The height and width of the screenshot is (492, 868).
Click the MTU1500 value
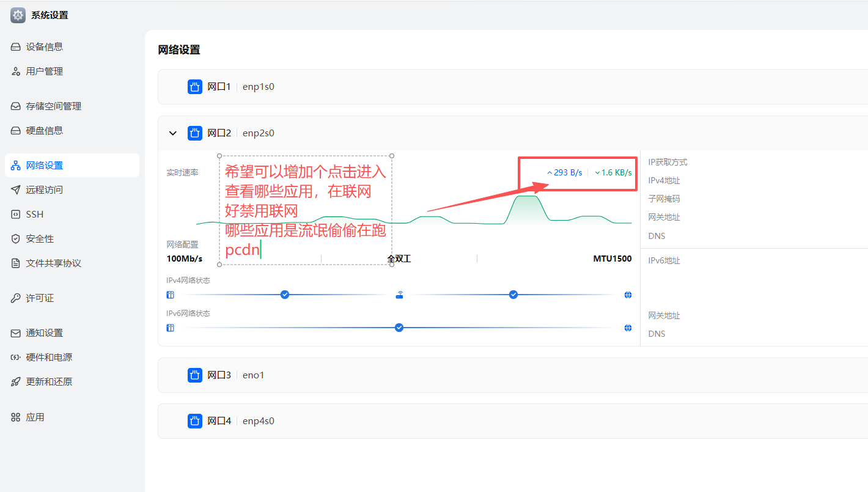612,259
